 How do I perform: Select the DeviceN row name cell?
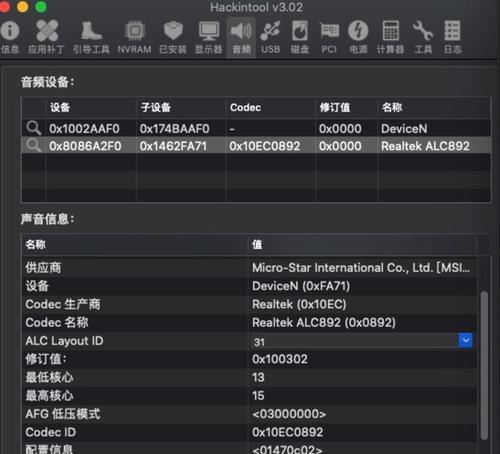(404, 129)
